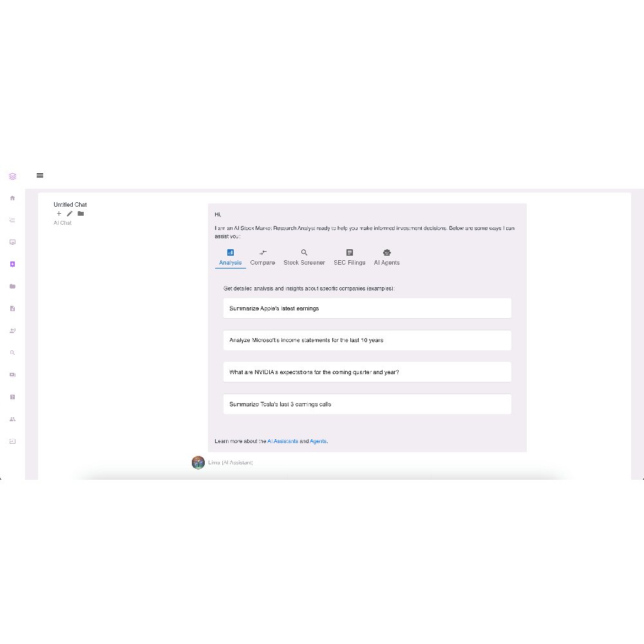Switch to the Stock Screener tab
This screenshot has height=644, width=644.
[304, 257]
